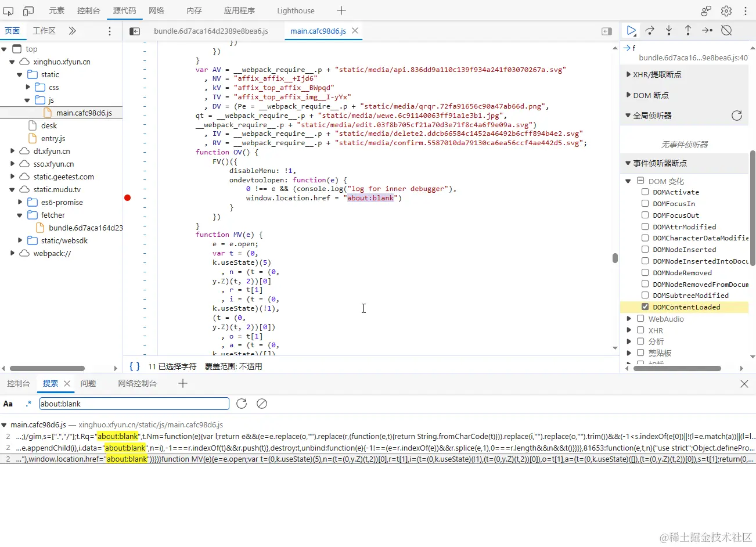Enable the WebAudio category checkbox

[x=640, y=319]
